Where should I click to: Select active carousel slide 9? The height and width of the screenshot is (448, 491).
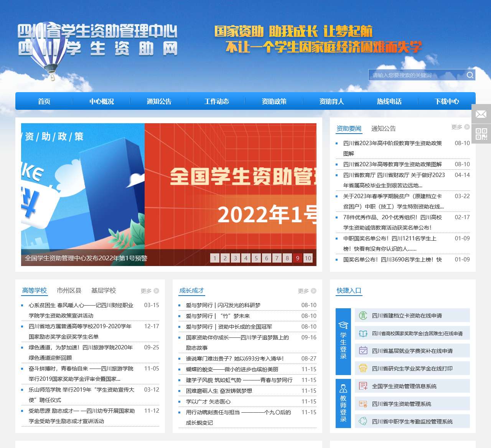tap(298, 258)
